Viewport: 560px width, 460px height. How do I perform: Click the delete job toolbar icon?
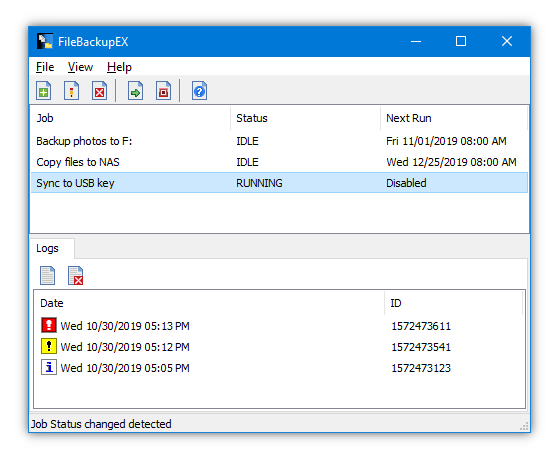pyautogui.click(x=99, y=91)
